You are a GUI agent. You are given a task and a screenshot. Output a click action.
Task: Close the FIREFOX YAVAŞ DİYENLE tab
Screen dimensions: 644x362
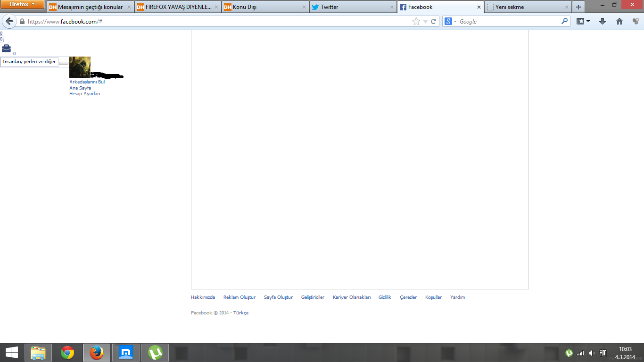(216, 7)
